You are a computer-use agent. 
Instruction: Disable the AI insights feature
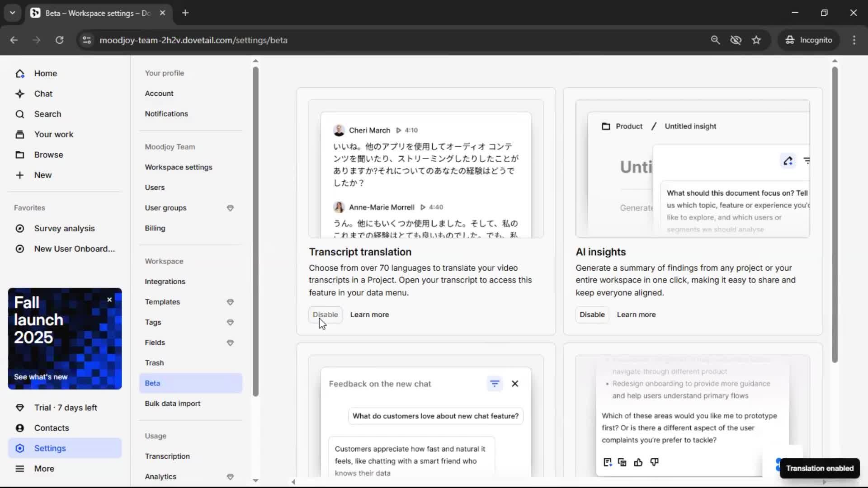click(592, 314)
